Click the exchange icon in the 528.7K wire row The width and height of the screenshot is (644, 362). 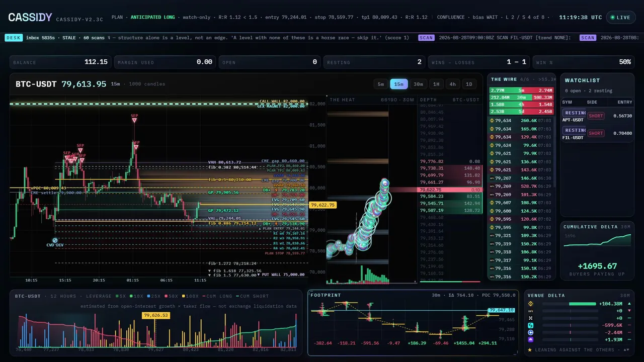click(492, 187)
